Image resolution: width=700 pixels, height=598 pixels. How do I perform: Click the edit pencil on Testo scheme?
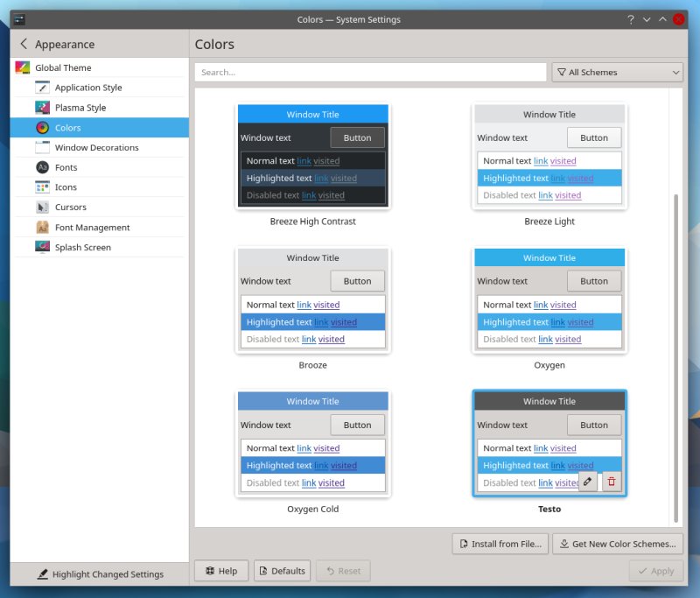click(588, 482)
